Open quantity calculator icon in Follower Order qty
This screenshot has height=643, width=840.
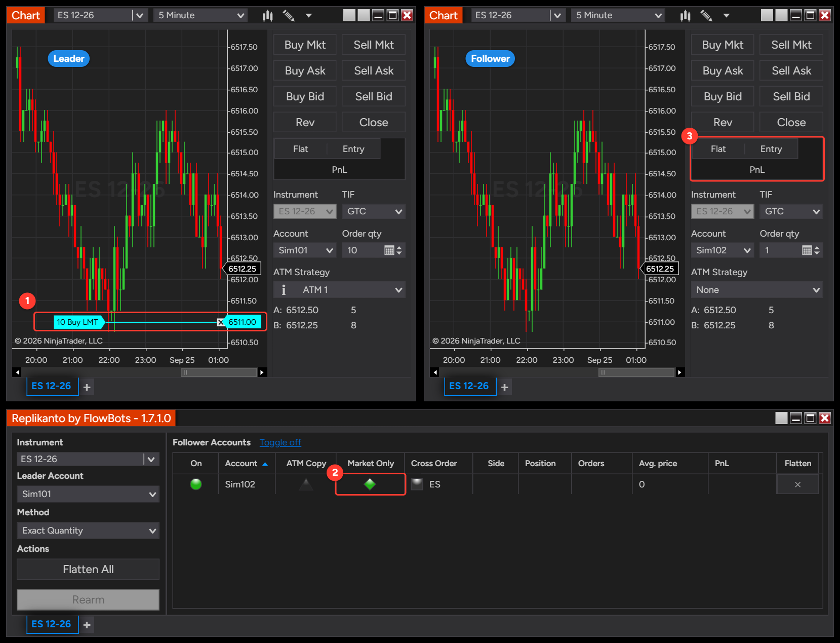[x=807, y=250]
